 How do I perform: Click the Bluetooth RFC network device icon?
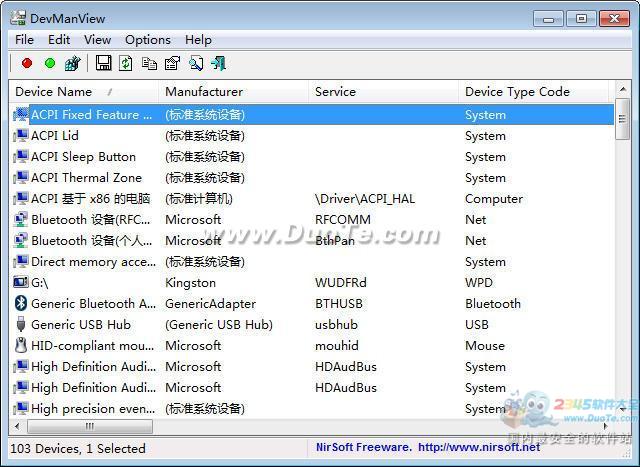21,220
